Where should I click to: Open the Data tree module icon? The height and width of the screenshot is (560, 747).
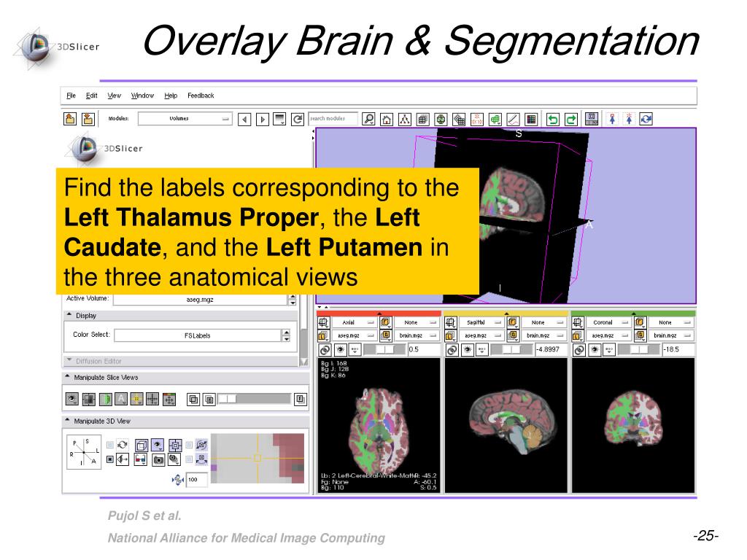click(405, 119)
